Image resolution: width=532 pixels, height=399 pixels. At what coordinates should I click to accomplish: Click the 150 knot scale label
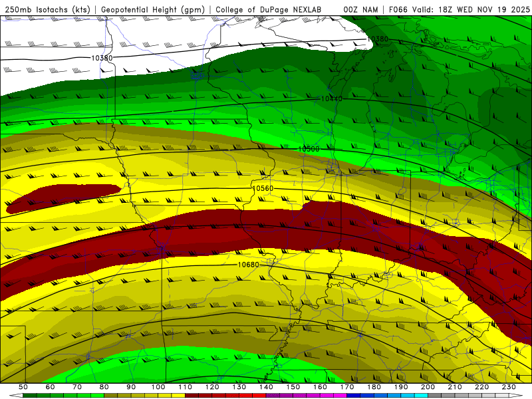[293, 387]
